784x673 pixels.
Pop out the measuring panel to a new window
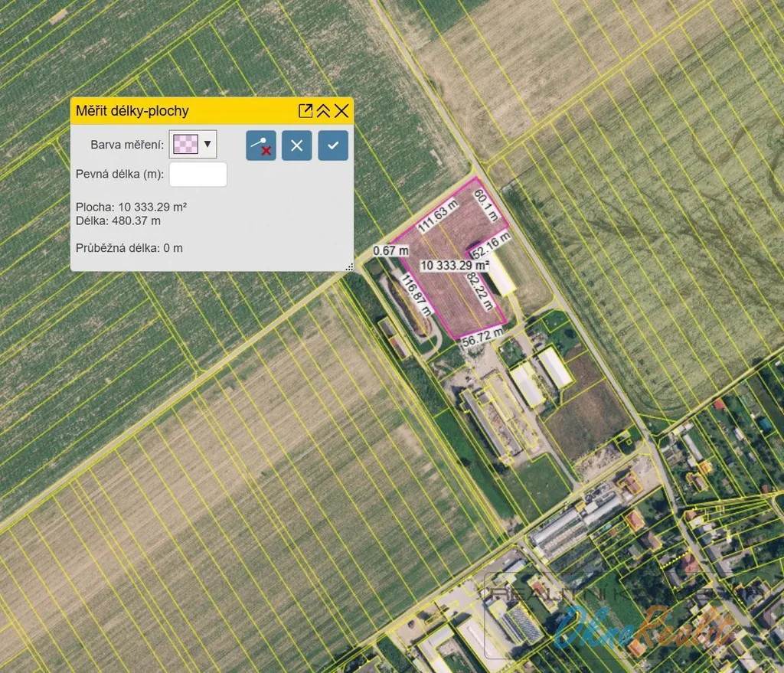click(305, 111)
